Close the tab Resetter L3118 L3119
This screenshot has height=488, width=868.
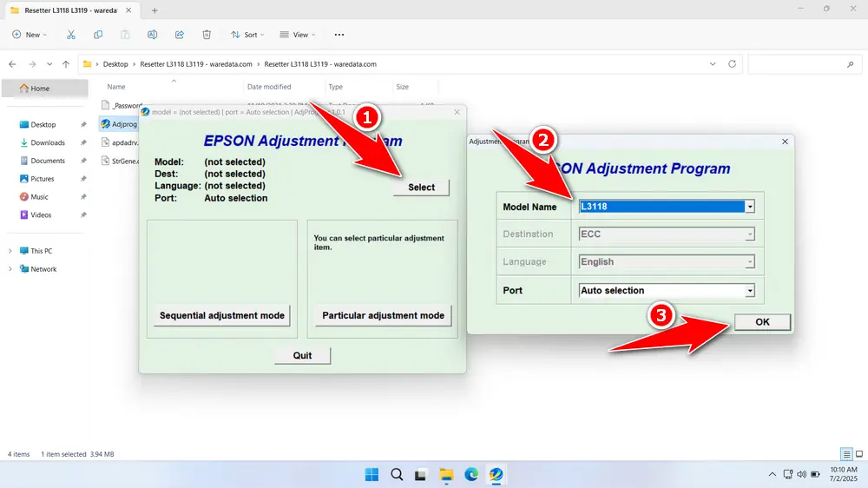(x=128, y=10)
